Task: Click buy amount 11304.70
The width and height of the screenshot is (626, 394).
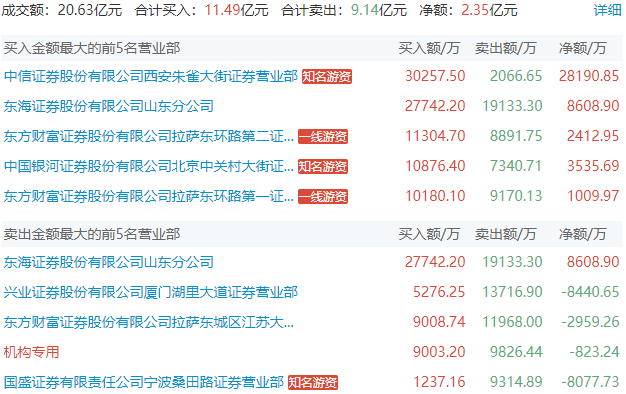Action: coord(435,136)
